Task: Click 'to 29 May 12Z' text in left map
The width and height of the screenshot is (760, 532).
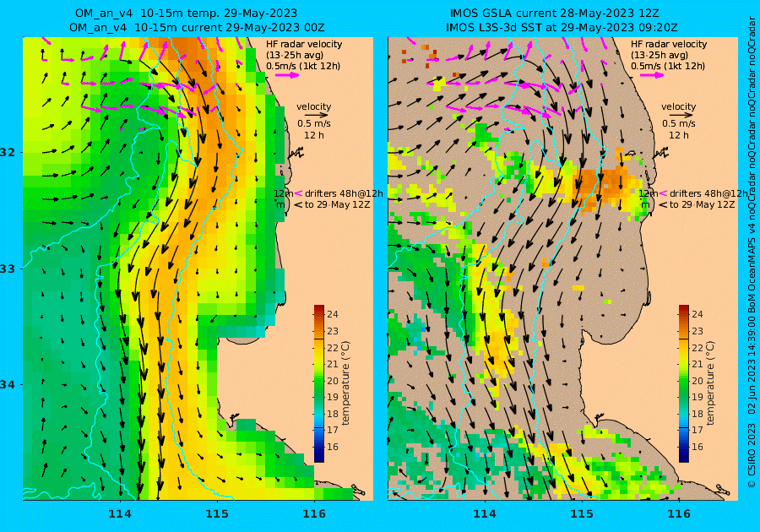Action: pyautogui.click(x=337, y=204)
